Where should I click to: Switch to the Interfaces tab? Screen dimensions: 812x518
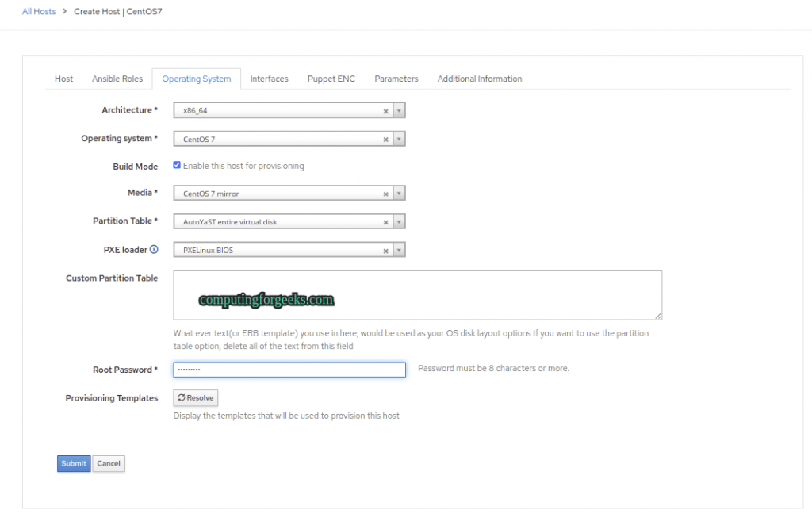269,79
